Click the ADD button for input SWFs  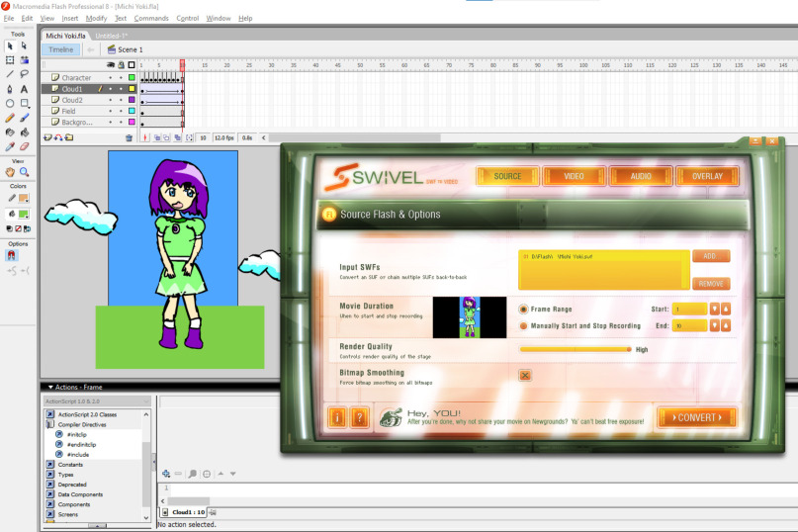[710, 256]
